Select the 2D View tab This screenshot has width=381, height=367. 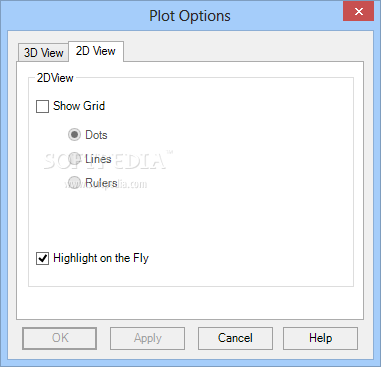(x=96, y=51)
